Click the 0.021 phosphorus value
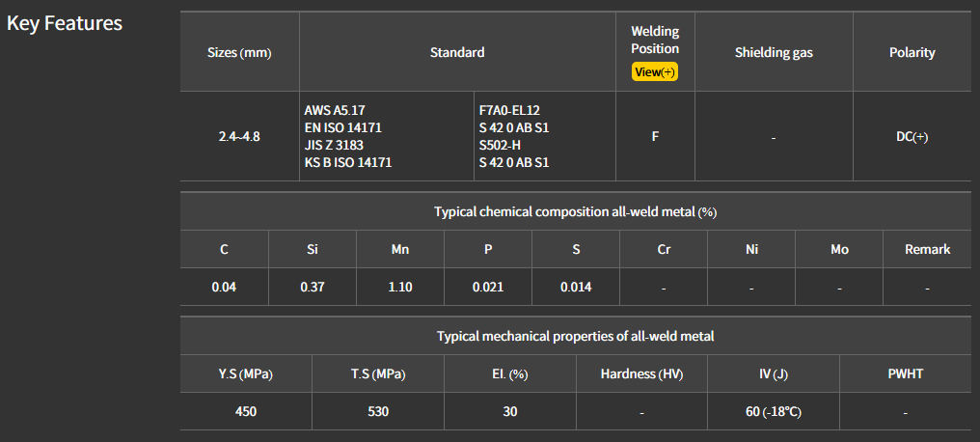980x442 pixels. [488, 287]
